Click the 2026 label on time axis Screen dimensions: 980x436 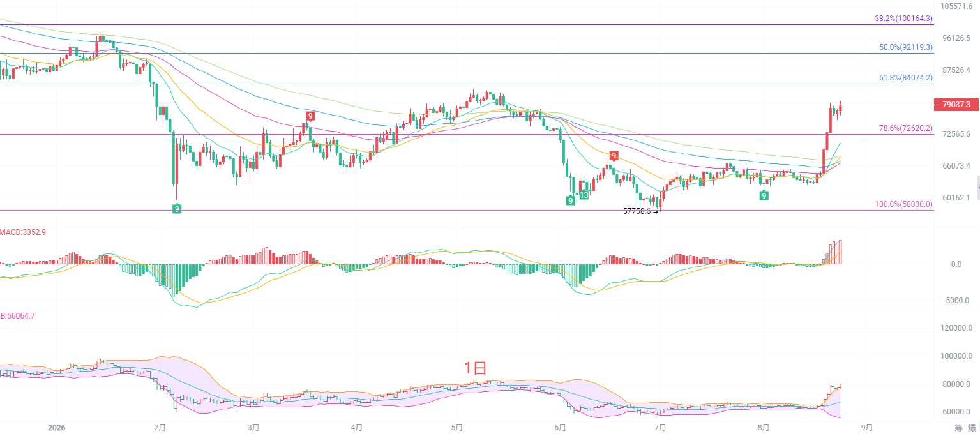[58, 427]
